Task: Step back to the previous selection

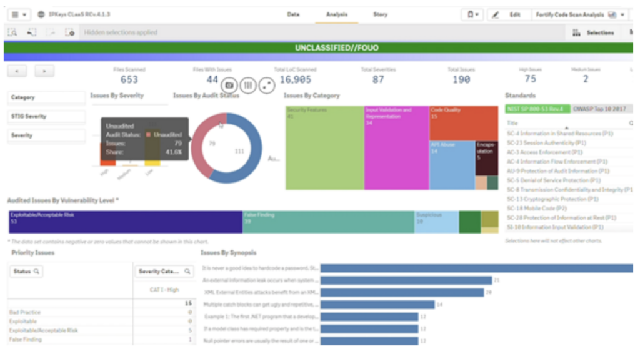Action: click(x=31, y=32)
